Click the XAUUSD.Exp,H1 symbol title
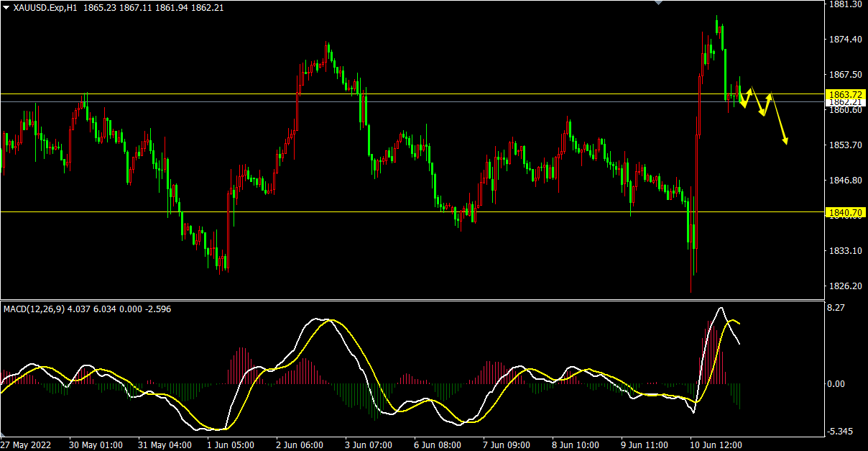 tap(47, 7)
